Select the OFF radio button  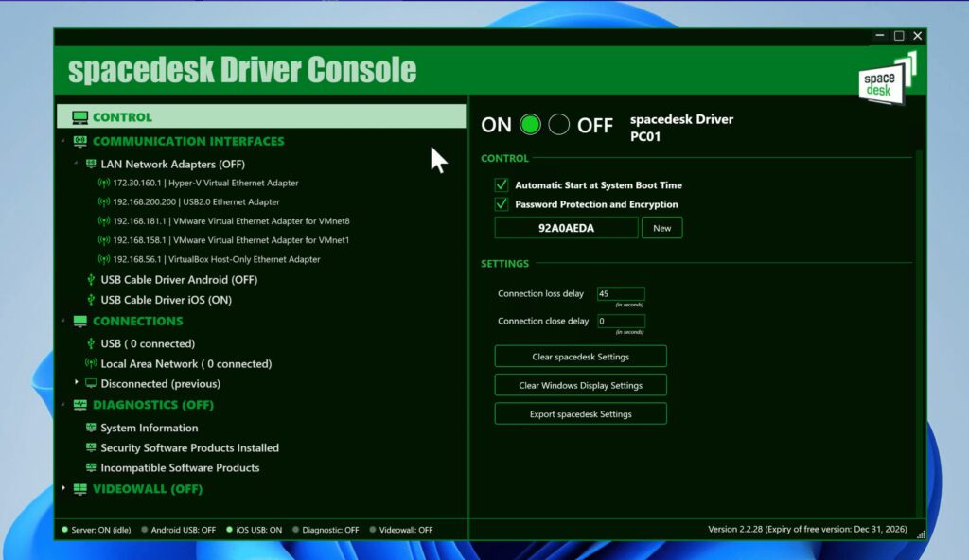tap(558, 125)
